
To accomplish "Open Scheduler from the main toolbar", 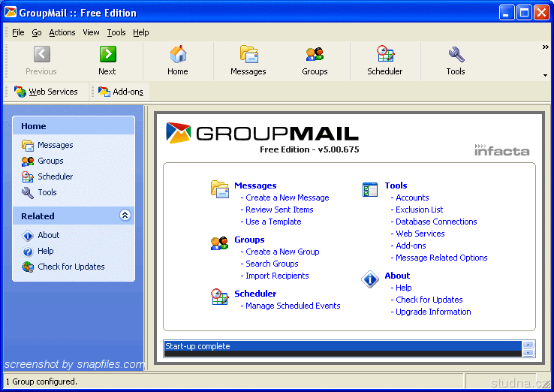I will click(x=385, y=60).
